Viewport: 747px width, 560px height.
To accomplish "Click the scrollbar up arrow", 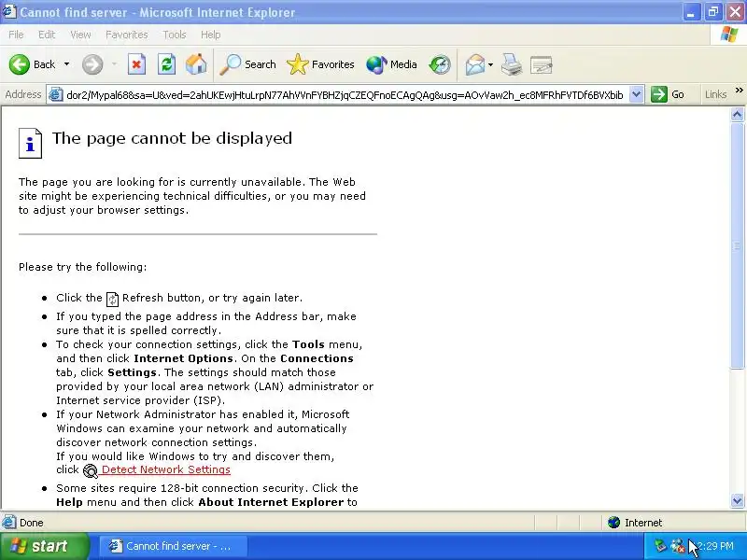I will 737,114.
